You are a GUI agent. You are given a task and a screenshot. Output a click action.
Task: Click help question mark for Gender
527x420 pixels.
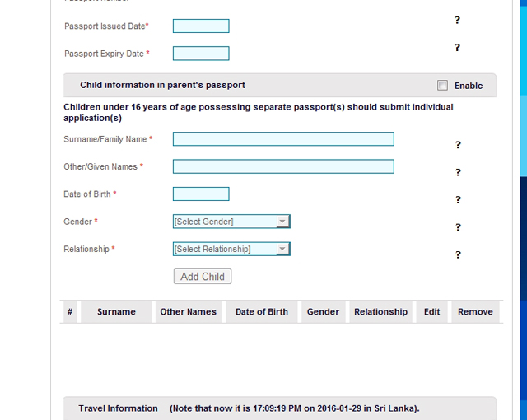pos(458,227)
